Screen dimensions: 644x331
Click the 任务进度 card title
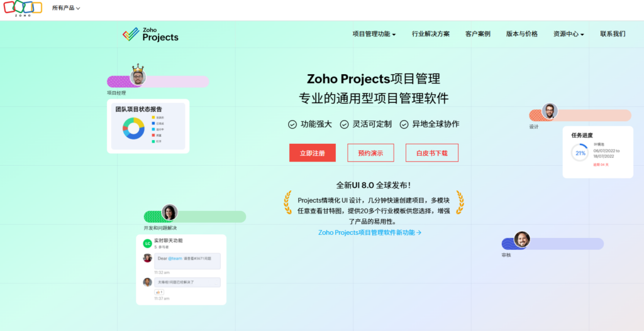point(582,135)
